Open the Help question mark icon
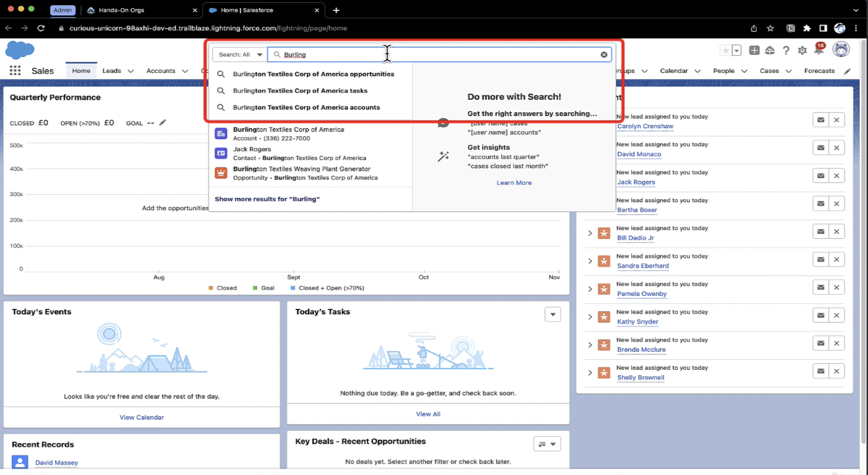This screenshot has width=868, height=475. point(786,50)
